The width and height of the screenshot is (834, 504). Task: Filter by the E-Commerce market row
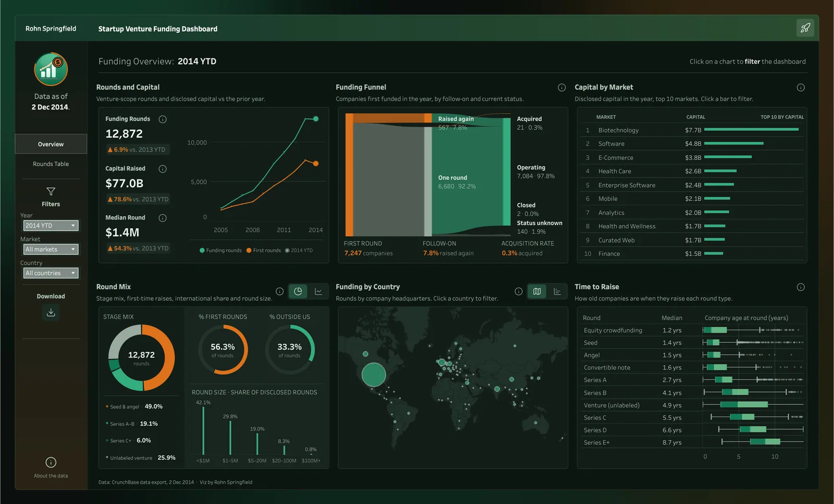pyautogui.click(x=692, y=157)
